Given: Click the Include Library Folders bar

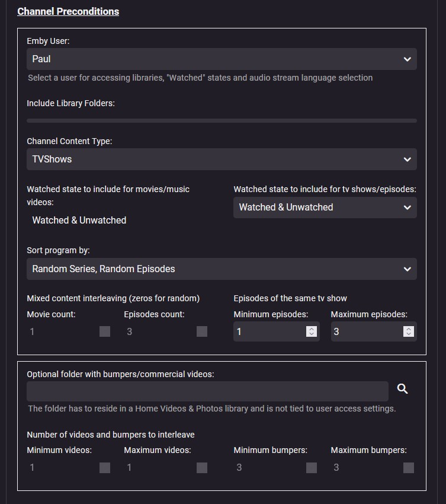Looking at the screenshot, I should click(x=222, y=120).
